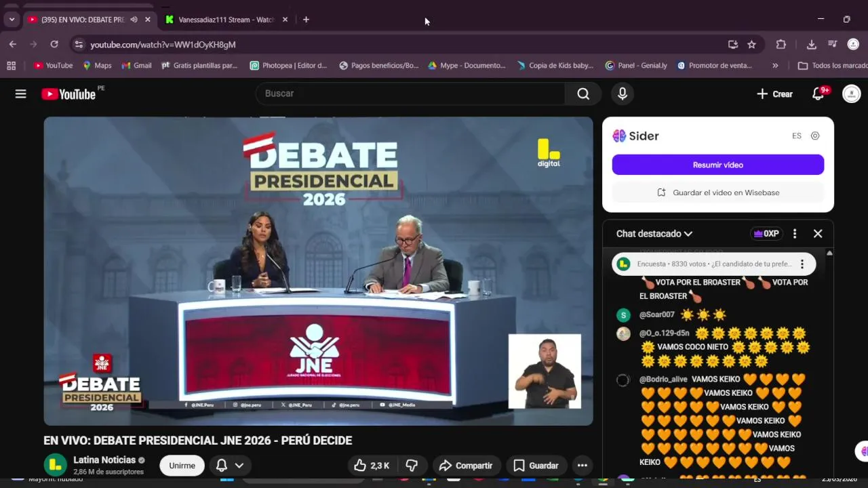Open a new tab with plus button
Viewport: 868px width, 488px height.
[x=306, y=20]
